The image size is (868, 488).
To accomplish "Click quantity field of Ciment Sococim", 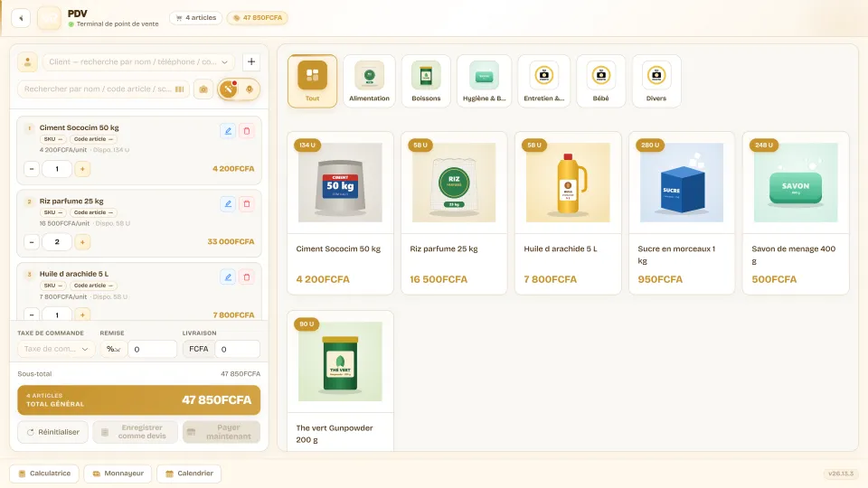I will (x=57, y=169).
